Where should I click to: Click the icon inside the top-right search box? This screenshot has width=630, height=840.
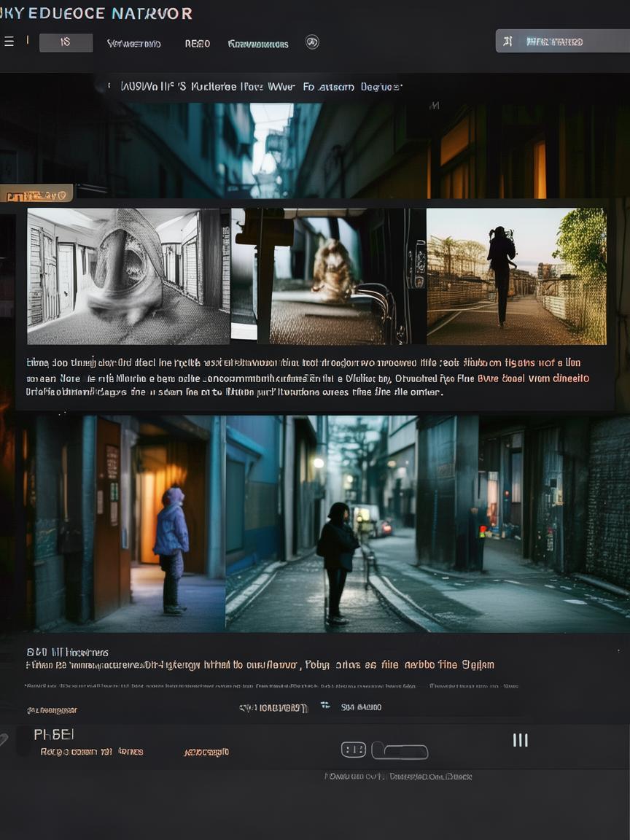(508, 42)
